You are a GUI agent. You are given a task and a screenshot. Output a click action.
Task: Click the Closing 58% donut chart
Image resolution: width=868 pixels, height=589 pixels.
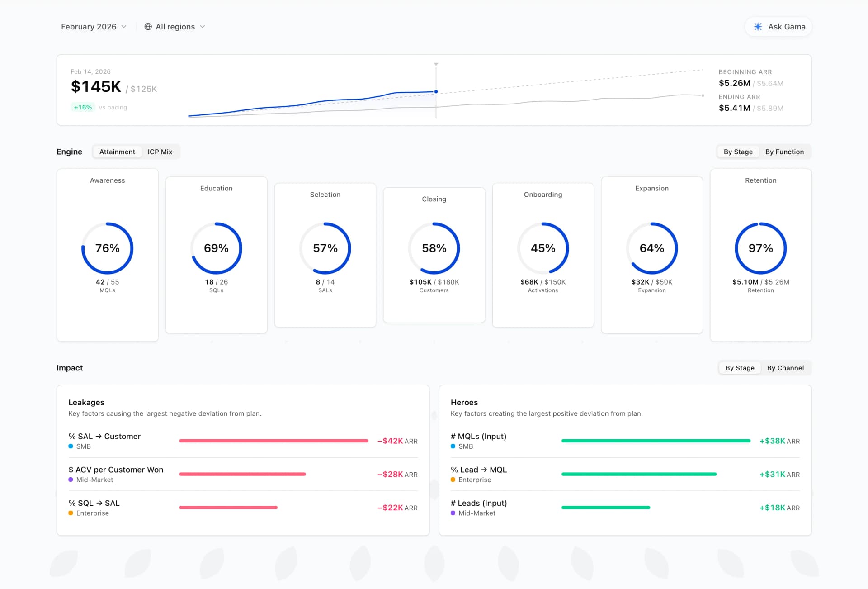(x=434, y=248)
